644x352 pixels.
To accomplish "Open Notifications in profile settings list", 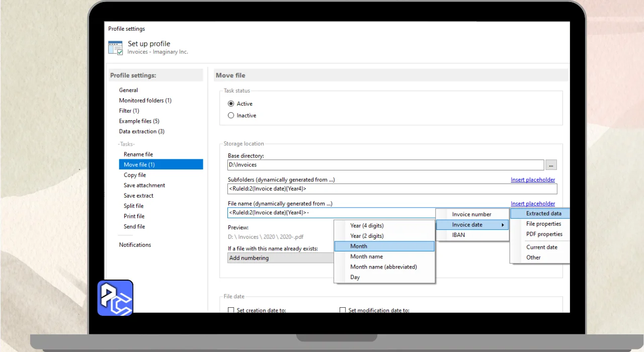I will 135,245.
